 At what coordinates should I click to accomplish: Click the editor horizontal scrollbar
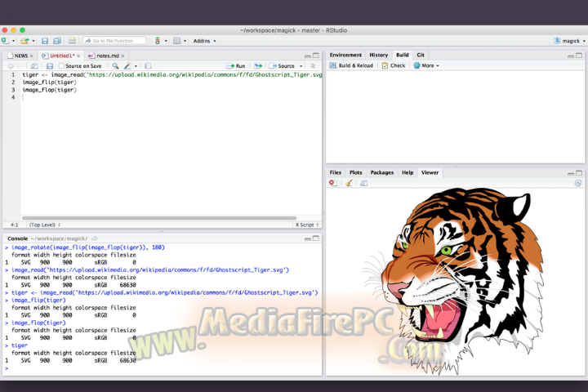159,218
